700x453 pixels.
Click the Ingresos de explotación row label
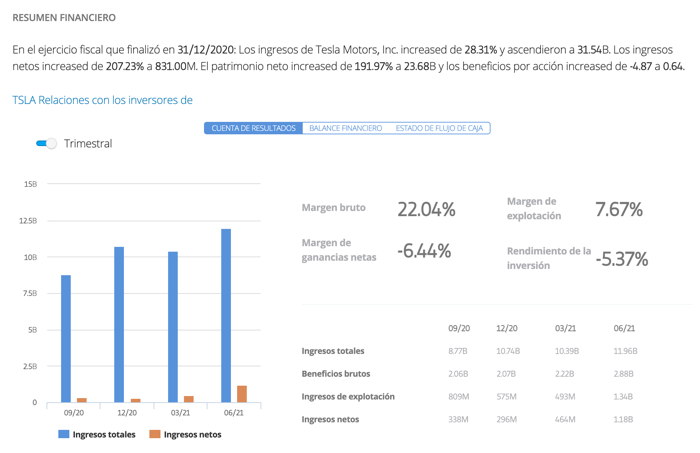click(x=348, y=397)
